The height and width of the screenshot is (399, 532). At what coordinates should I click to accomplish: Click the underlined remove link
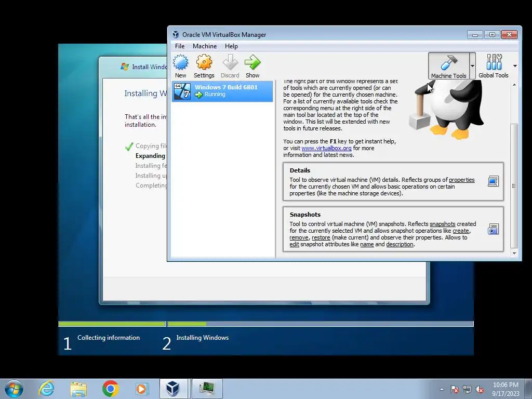click(299, 237)
